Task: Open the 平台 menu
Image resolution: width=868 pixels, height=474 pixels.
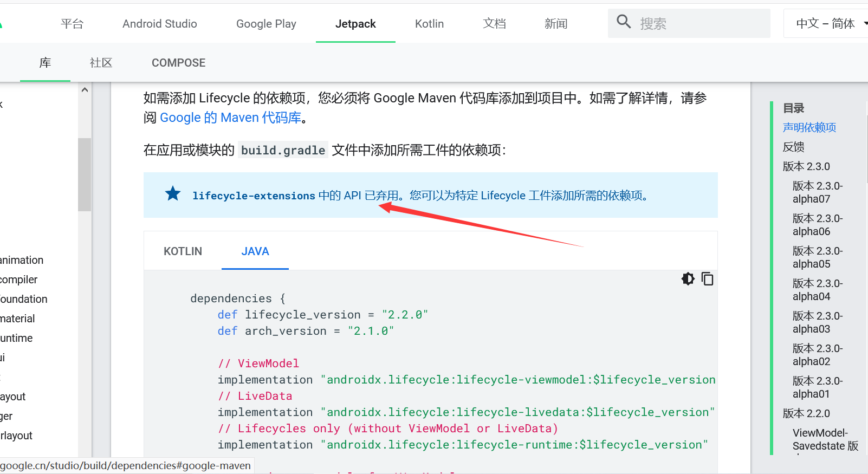Action: pos(72,24)
